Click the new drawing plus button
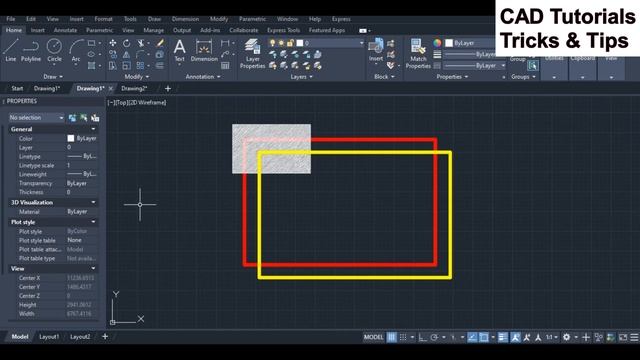Screen dimensions: 640x360 click(168, 89)
